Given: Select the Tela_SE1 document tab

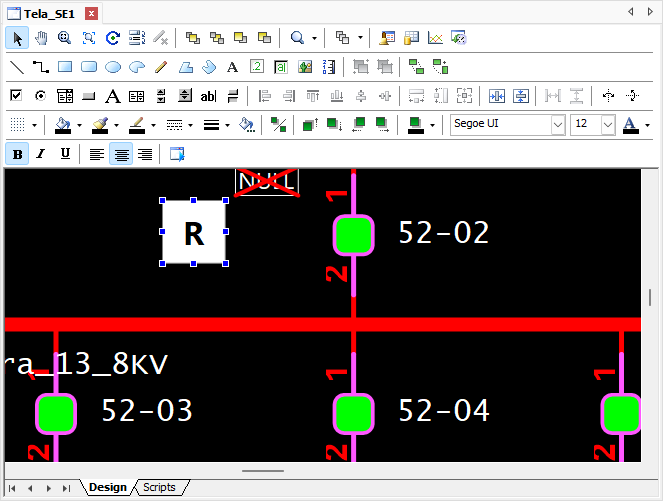Looking at the screenshot, I should point(50,13).
